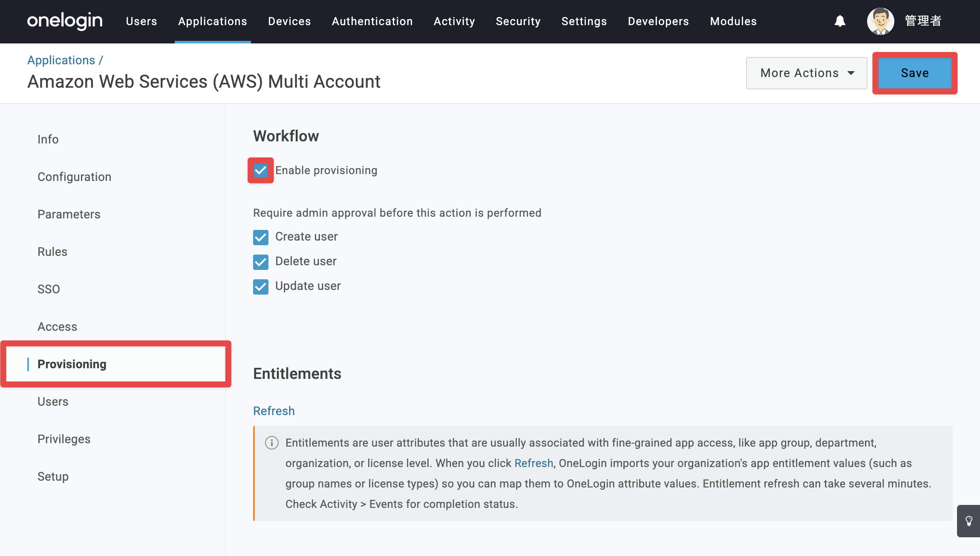Open the notifications bell icon
This screenshot has height=556, width=980.
(840, 21)
